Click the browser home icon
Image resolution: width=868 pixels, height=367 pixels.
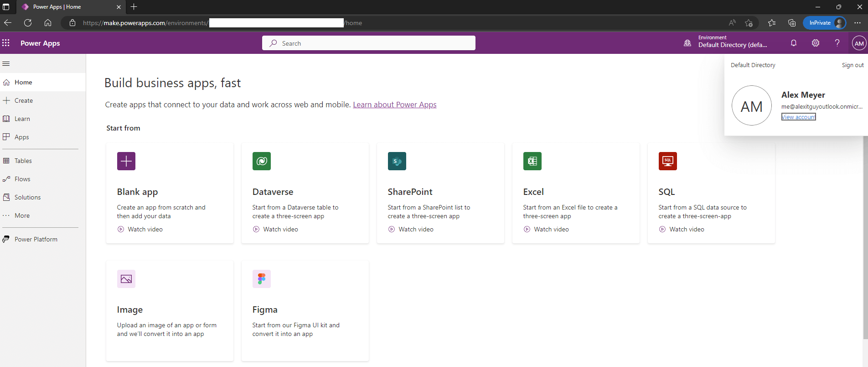pos(48,23)
